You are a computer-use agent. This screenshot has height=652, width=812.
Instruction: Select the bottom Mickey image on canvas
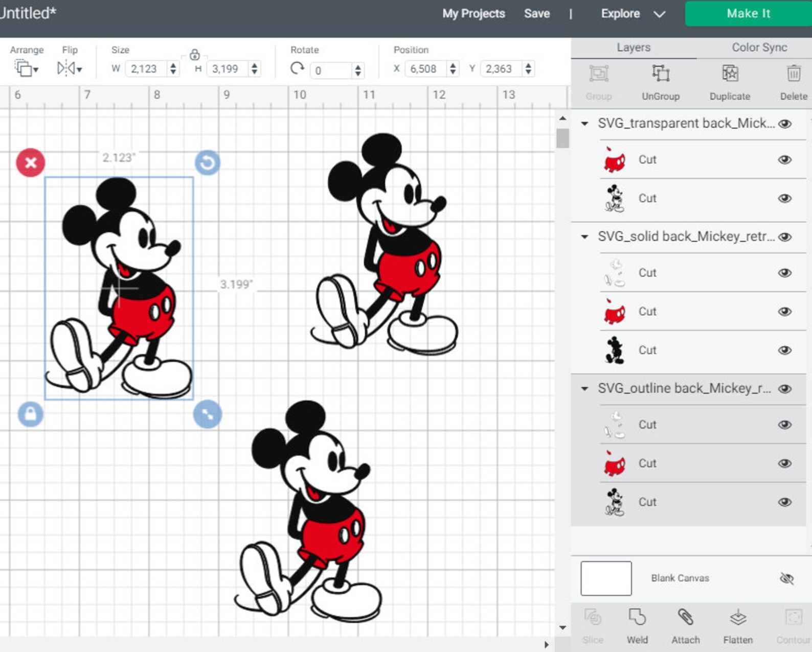308,511
